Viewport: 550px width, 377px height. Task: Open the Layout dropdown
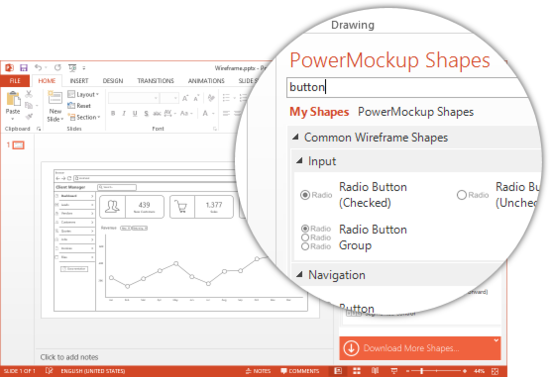point(83,94)
